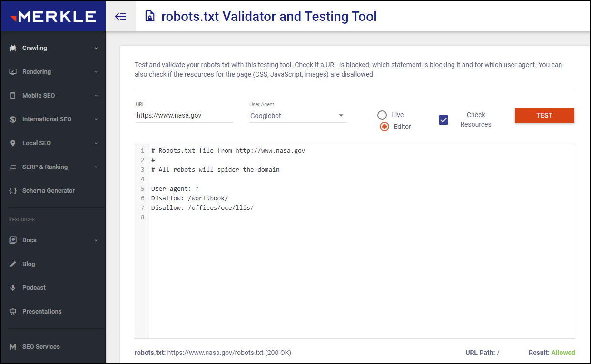Open the Docs sidebar item

click(x=53, y=240)
